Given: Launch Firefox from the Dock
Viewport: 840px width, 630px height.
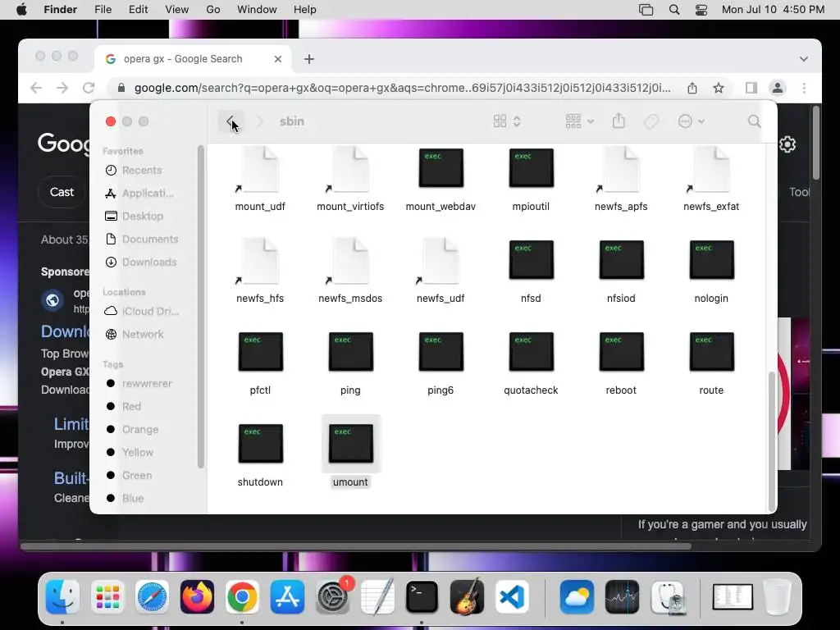Looking at the screenshot, I should coord(197,596).
